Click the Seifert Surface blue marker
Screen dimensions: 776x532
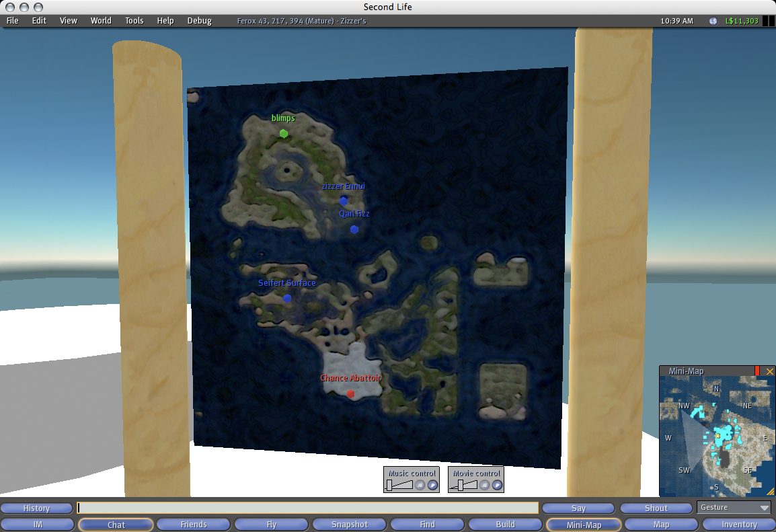[287, 298]
